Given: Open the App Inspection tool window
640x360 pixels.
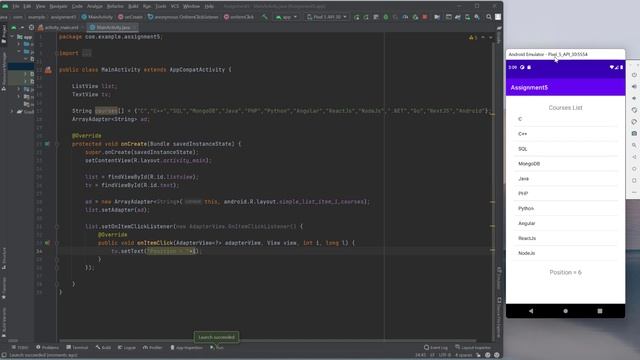Looking at the screenshot, I should (x=186, y=347).
